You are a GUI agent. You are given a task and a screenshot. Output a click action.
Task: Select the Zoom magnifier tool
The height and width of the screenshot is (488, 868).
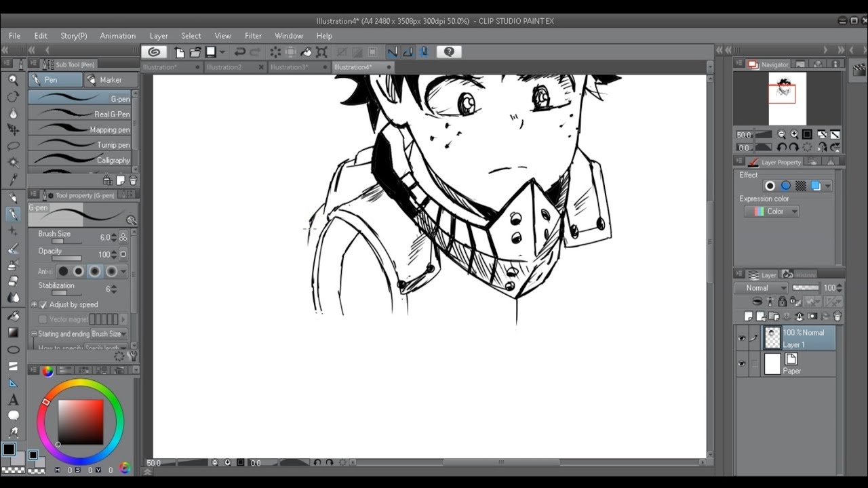coord(13,80)
